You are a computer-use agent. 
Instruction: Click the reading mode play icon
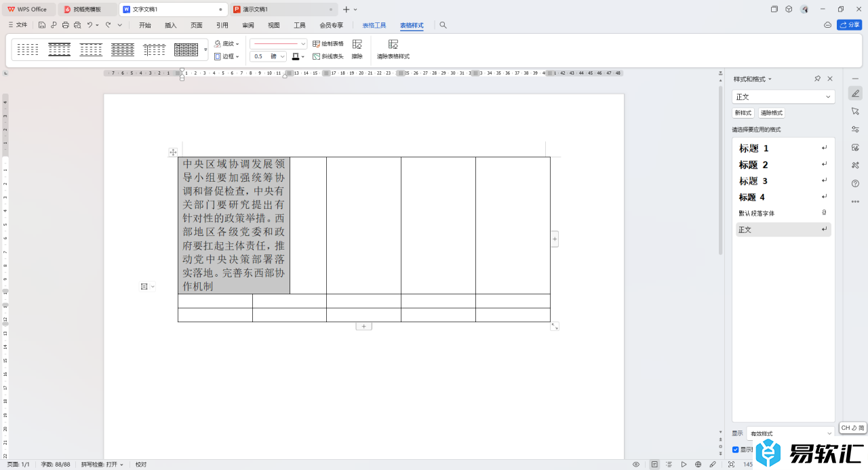684,465
